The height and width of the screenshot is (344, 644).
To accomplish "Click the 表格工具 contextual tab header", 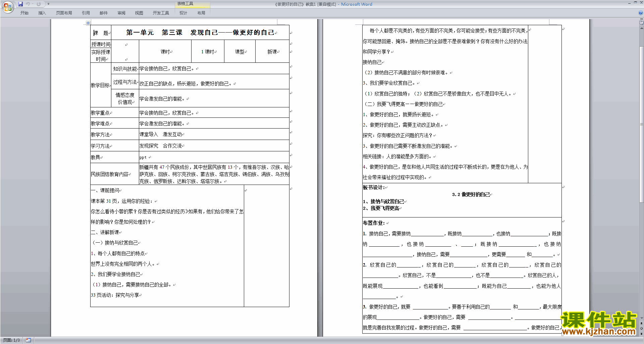I will pos(185,4).
